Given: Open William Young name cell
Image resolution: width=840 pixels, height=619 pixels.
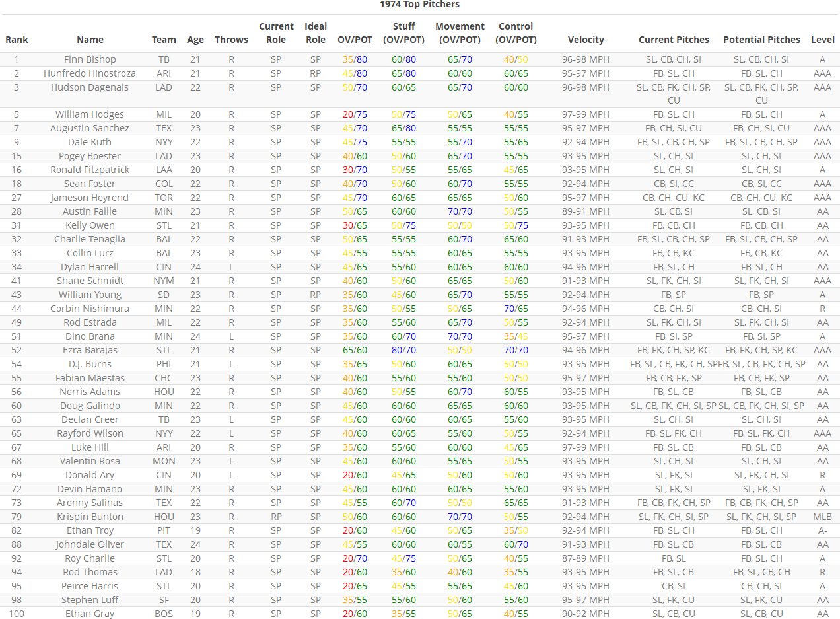Looking at the screenshot, I should tap(90, 295).
